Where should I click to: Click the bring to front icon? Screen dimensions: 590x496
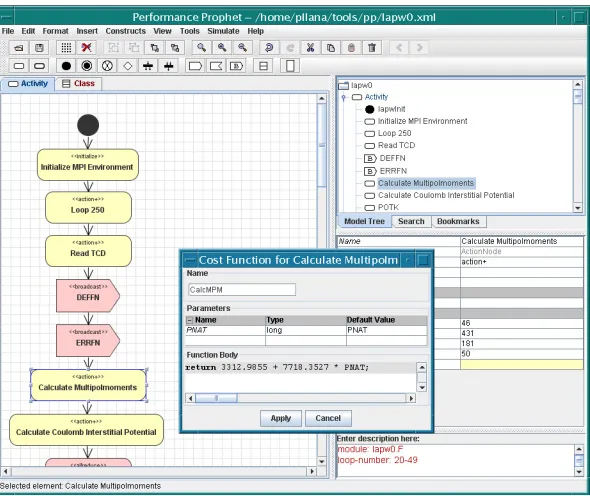point(155,48)
